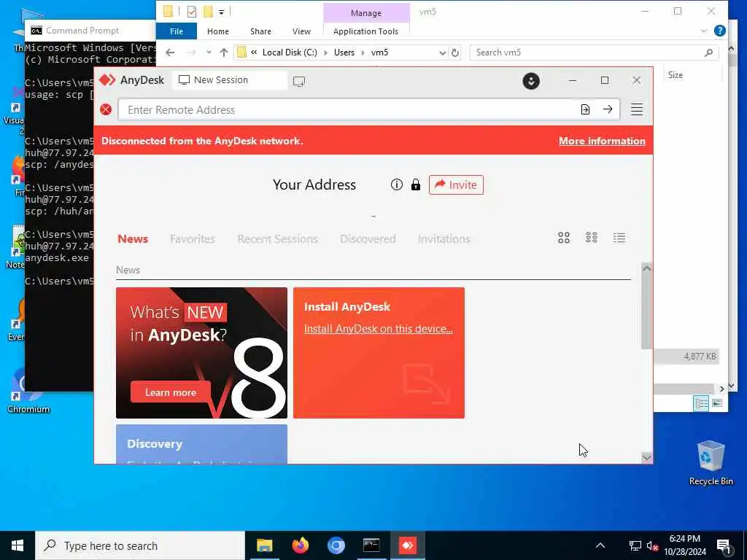Select the Recent Sessions tab
The height and width of the screenshot is (560, 747).
click(277, 238)
